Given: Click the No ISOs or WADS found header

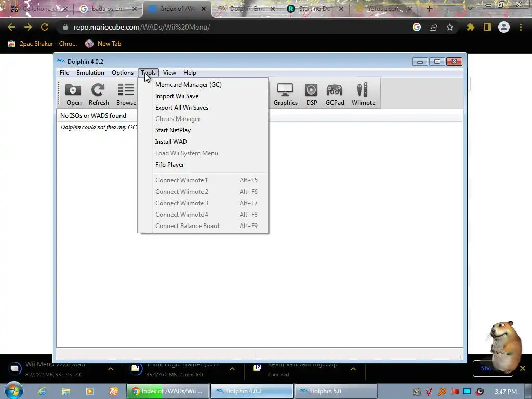Looking at the screenshot, I should point(93,116).
